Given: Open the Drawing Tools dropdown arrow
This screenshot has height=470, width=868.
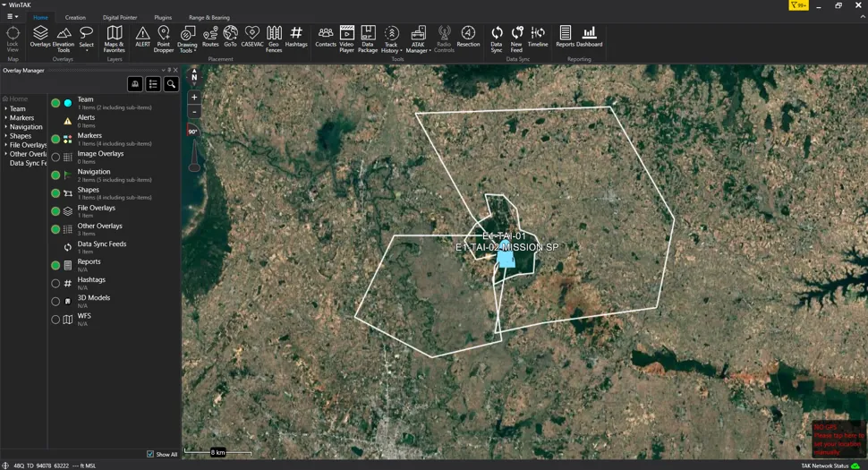Looking at the screenshot, I should click(196, 51).
